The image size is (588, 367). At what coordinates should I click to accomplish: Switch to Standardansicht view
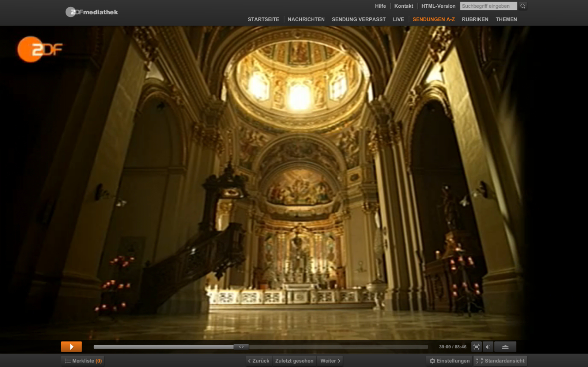click(x=501, y=361)
